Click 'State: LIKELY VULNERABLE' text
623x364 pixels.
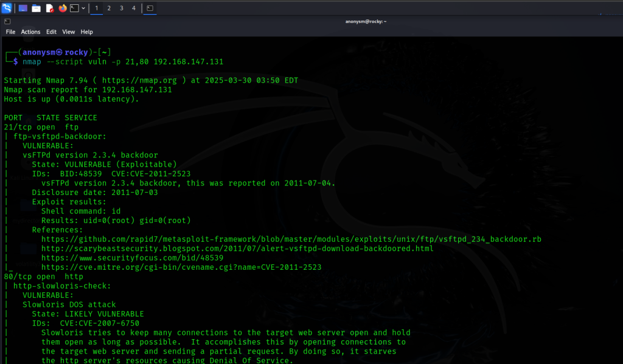click(x=88, y=314)
